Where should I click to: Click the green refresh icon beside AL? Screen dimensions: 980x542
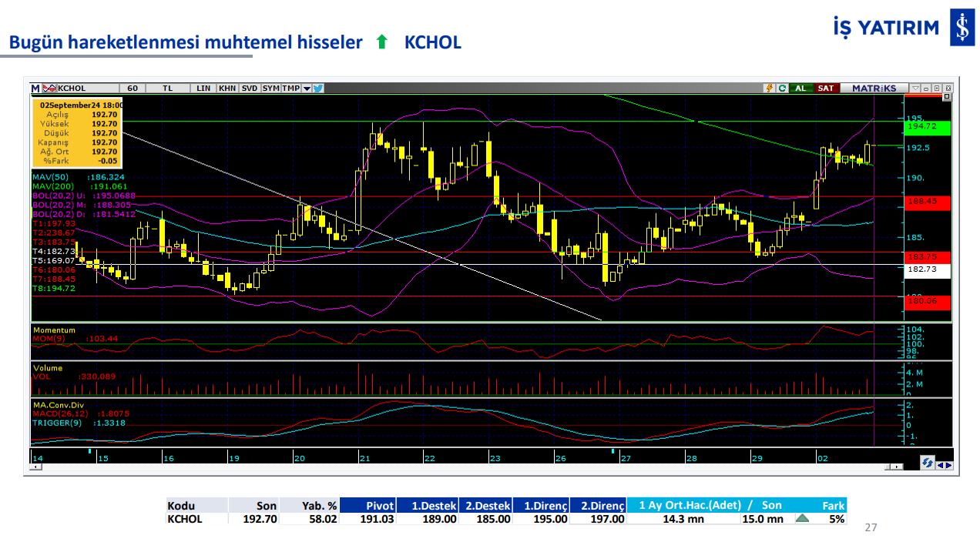click(x=782, y=89)
